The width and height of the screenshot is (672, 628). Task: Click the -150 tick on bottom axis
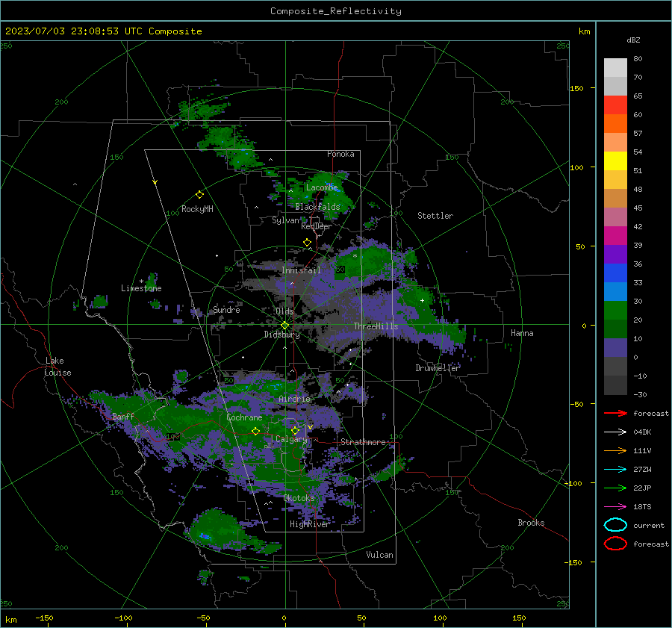(44, 618)
